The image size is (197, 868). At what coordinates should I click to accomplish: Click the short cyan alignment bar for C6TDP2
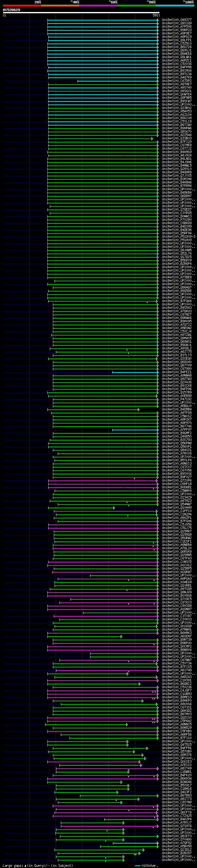[118, 81]
